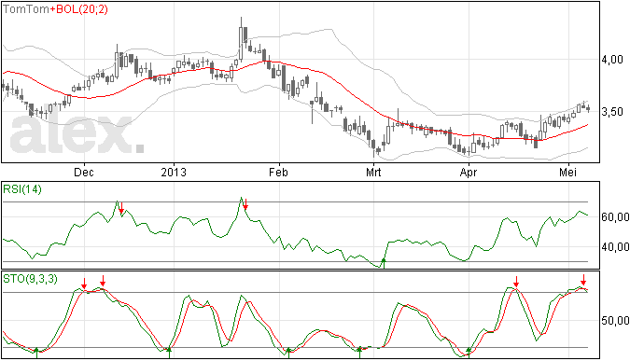Image resolution: width=644 pixels, height=361 pixels.
Task: Click the STO green buy arrow in early February
Action: point(288,353)
